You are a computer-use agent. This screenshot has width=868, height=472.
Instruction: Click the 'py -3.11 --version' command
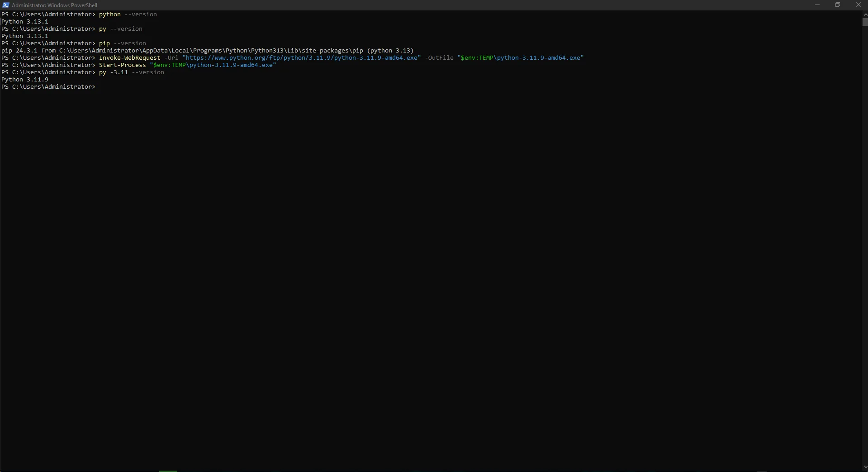click(132, 72)
